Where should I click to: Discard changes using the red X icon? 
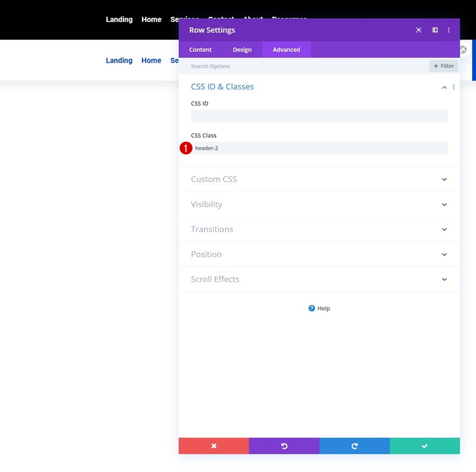[214, 446]
